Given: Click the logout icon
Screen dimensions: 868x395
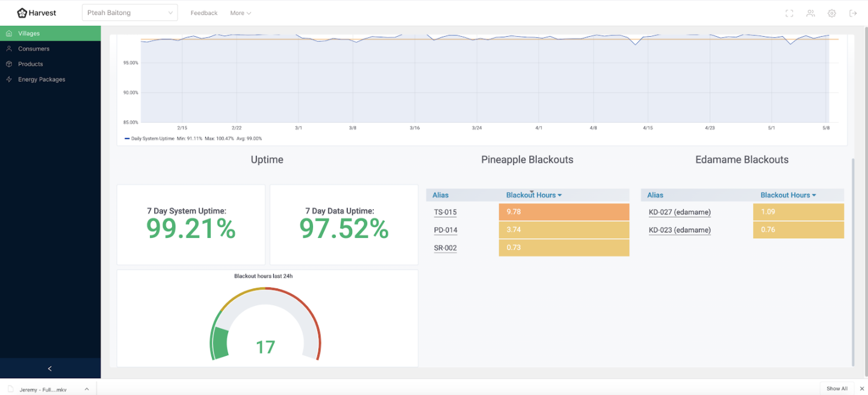Looking at the screenshot, I should pyautogui.click(x=853, y=13).
